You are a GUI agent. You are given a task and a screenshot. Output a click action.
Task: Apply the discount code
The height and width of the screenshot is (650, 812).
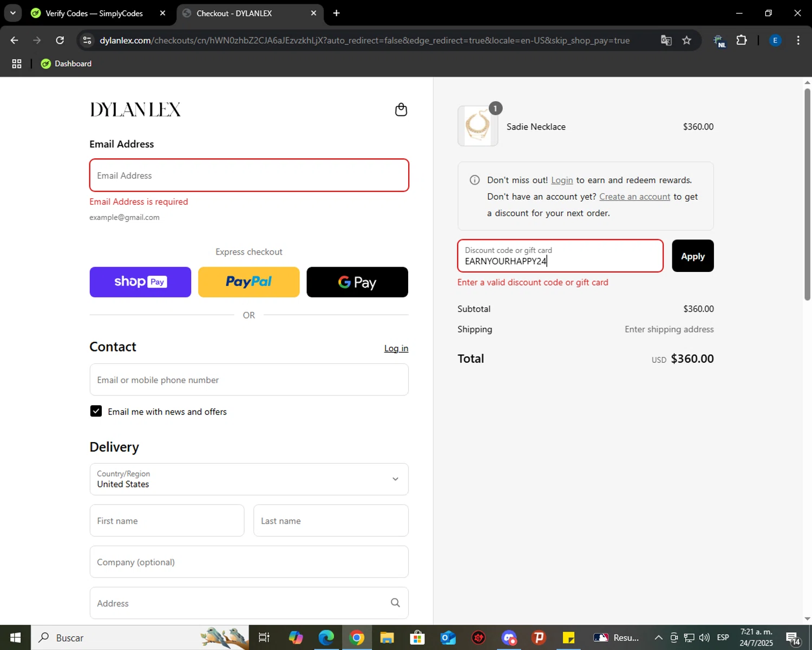[692, 256]
